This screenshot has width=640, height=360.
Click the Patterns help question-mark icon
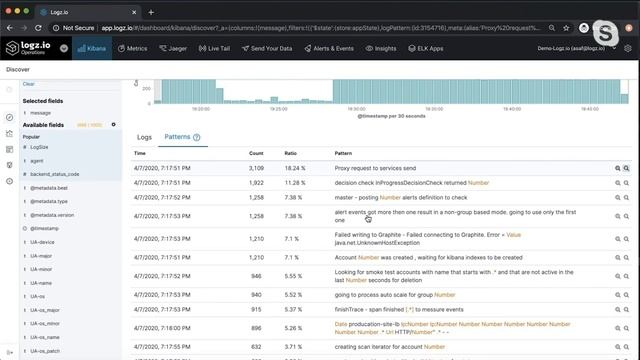[197, 137]
